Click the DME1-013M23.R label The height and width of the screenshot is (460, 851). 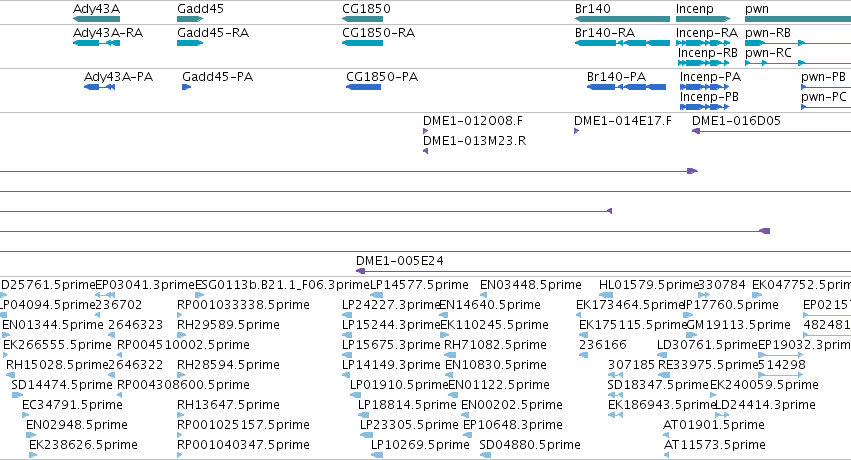(x=474, y=140)
